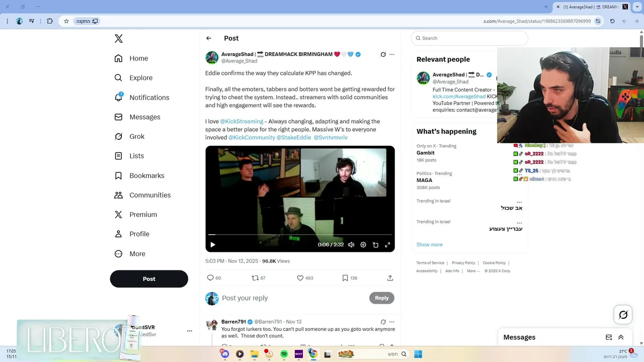Open account menu dots by bottom profile

(x=190, y=331)
